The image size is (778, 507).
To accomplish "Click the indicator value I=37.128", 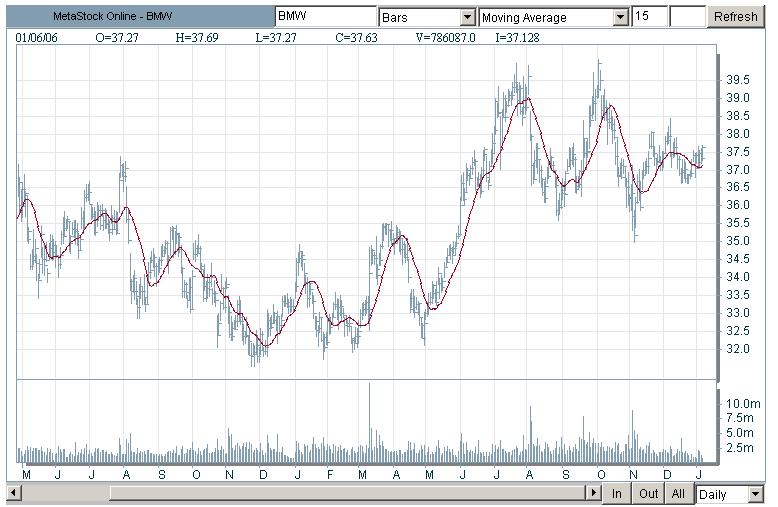I will pos(517,38).
